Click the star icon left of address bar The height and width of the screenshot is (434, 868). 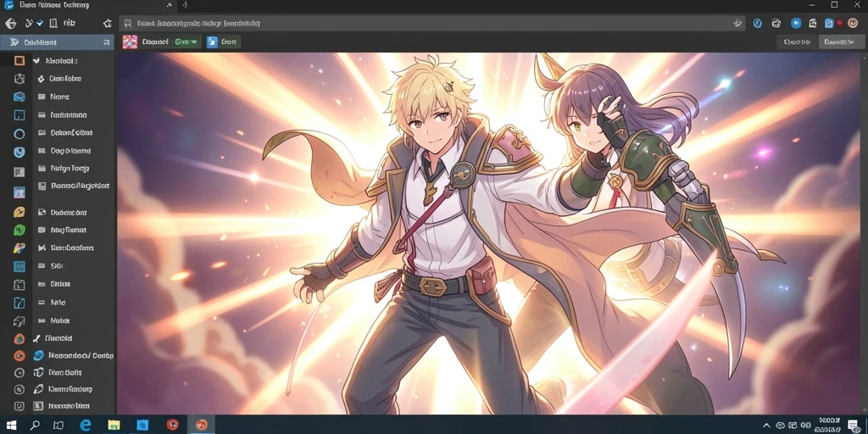(x=108, y=23)
